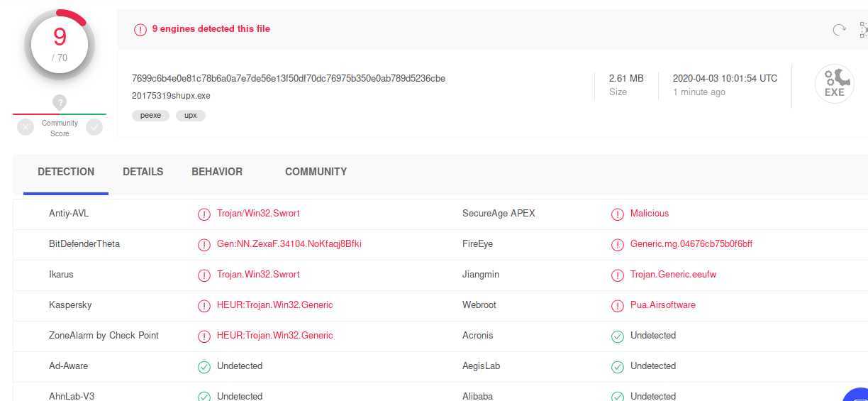Click the 2020-04-03 10:01:54 UTC timestamp
This screenshot has width=868, height=401.
pyautogui.click(x=725, y=78)
